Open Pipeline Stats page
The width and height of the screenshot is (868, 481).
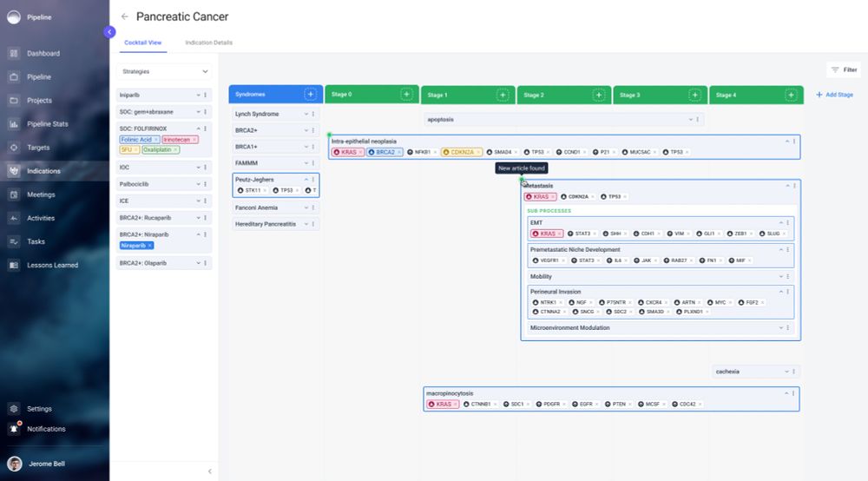pyautogui.click(x=47, y=124)
